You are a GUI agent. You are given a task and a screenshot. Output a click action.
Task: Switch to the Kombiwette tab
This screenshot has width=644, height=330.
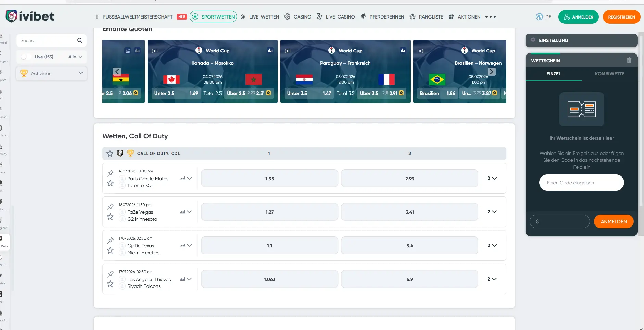point(610,74)
